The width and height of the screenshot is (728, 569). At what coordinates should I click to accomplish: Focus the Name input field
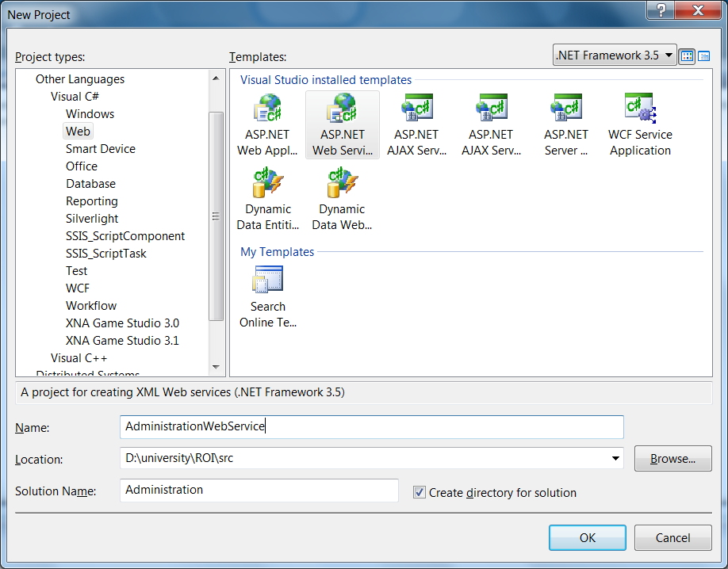371,426
